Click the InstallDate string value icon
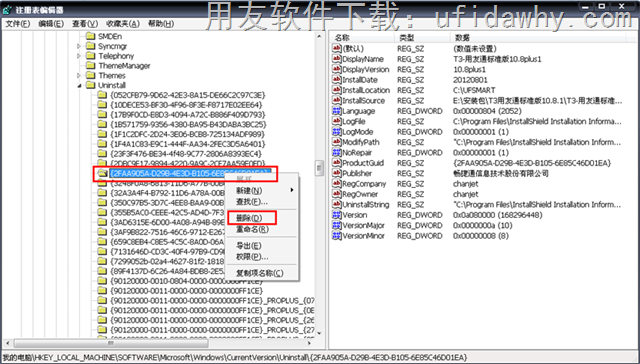Image resolution: width=640 pixels, height=364 pixels. (x=336, y=80)
